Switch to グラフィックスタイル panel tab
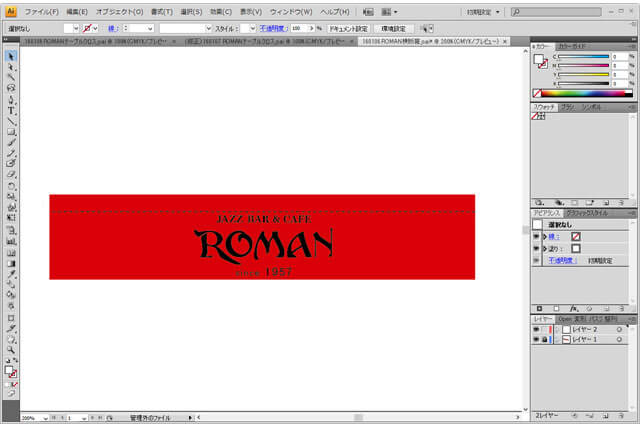The width and height of the screenshot is (640, 427). [x=587, y=213]
